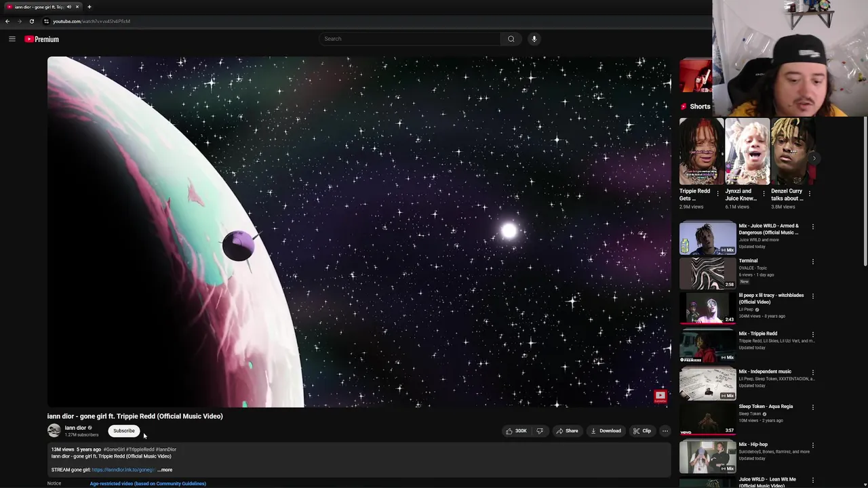Click the Shorts section logo icon
Image resolution: width=868 pixels, height=488 pixels.
point(684,106)
